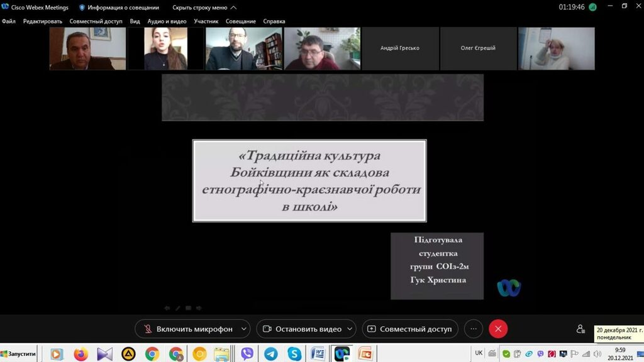Open the Аудио и видео menu
644x362 pixels.
click(167, 21)
